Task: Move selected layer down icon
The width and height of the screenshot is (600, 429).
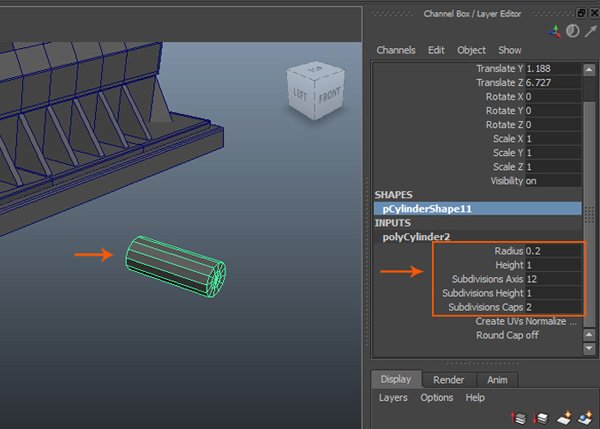Action: (541, 416)
